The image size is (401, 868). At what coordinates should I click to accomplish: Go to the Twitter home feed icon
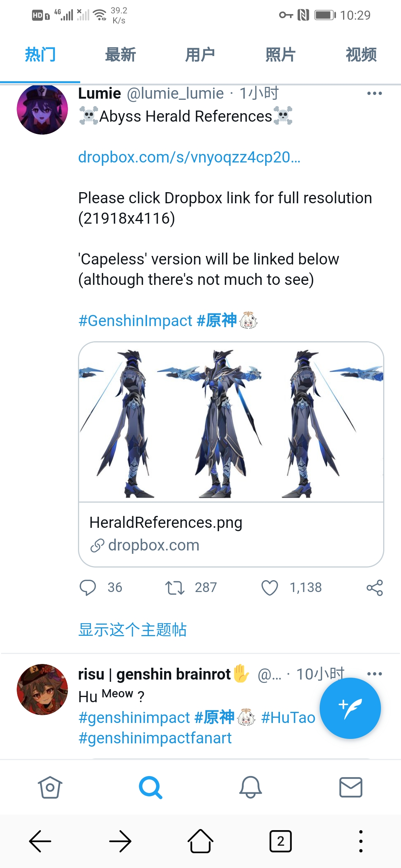(x=50, y=787)
